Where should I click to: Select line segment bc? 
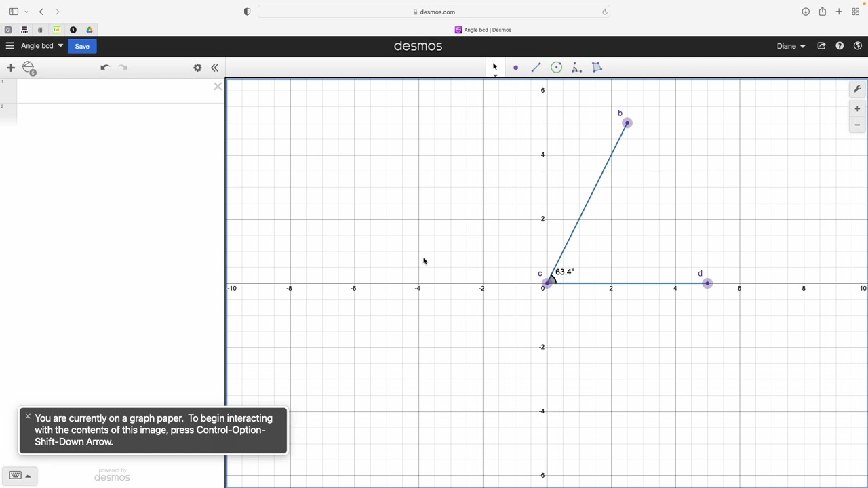click(587, 203)
